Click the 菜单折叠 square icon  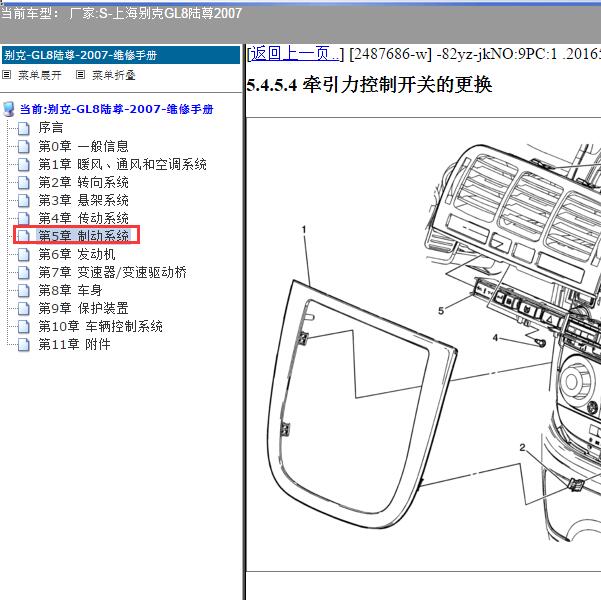tap(80, 75)
